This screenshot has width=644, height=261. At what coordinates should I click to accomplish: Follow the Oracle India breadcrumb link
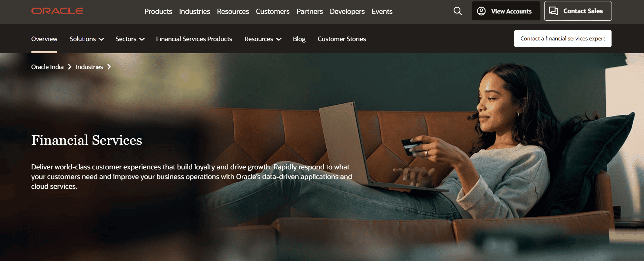(x=47, y=67)
